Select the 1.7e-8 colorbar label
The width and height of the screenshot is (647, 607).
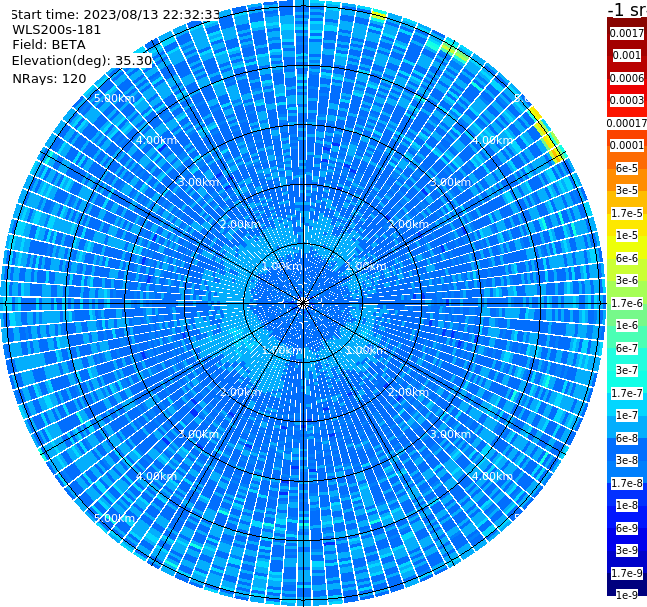click(627, 483)
